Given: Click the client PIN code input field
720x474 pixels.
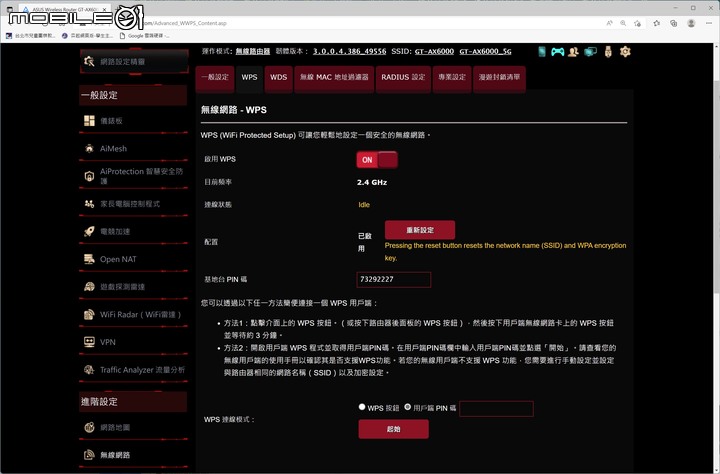Looking at the screenshot, I should click(x=496, y=408).
